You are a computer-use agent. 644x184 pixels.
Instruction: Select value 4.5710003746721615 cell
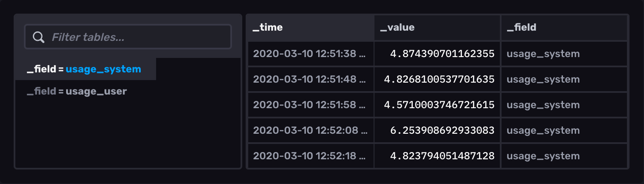[x=439, y=105]
